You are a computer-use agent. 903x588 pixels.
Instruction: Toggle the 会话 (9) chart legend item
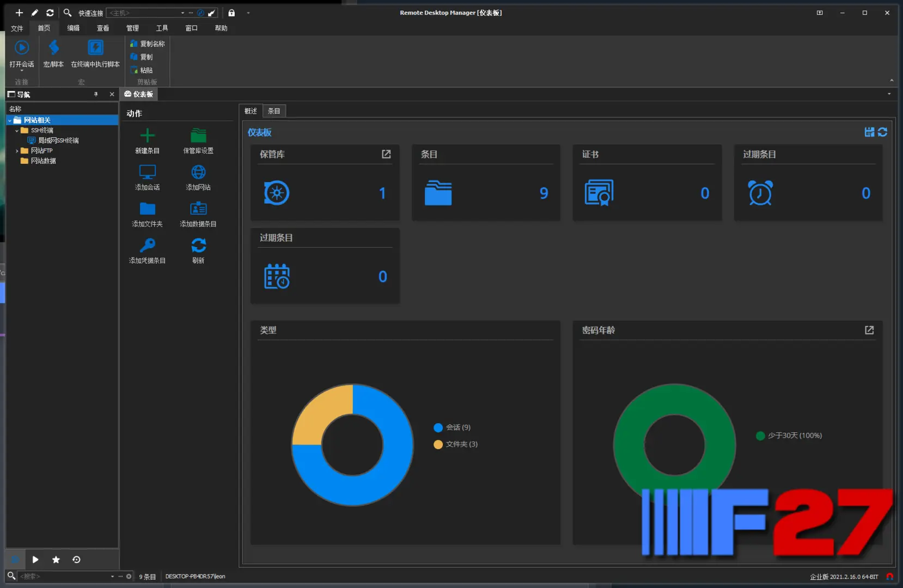[452, 427]
